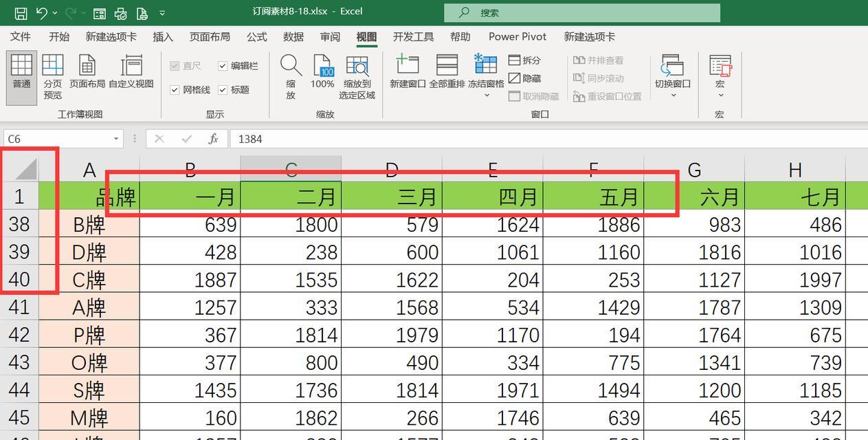Click the 七月 header cell
Screen dimensions: 868x440
pyautogui.click(x=795, y=197)
